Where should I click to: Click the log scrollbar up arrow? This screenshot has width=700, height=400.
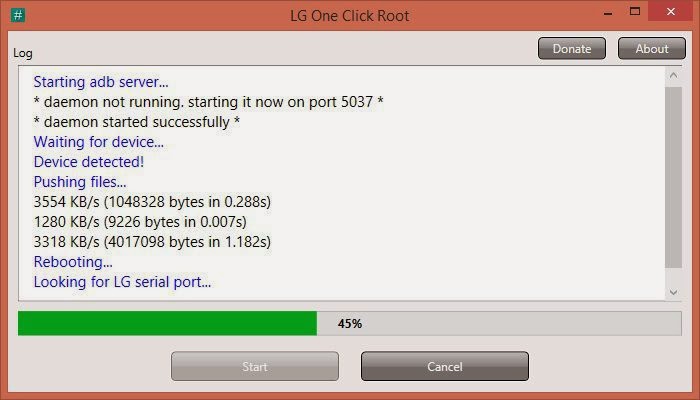click(673, 75)
